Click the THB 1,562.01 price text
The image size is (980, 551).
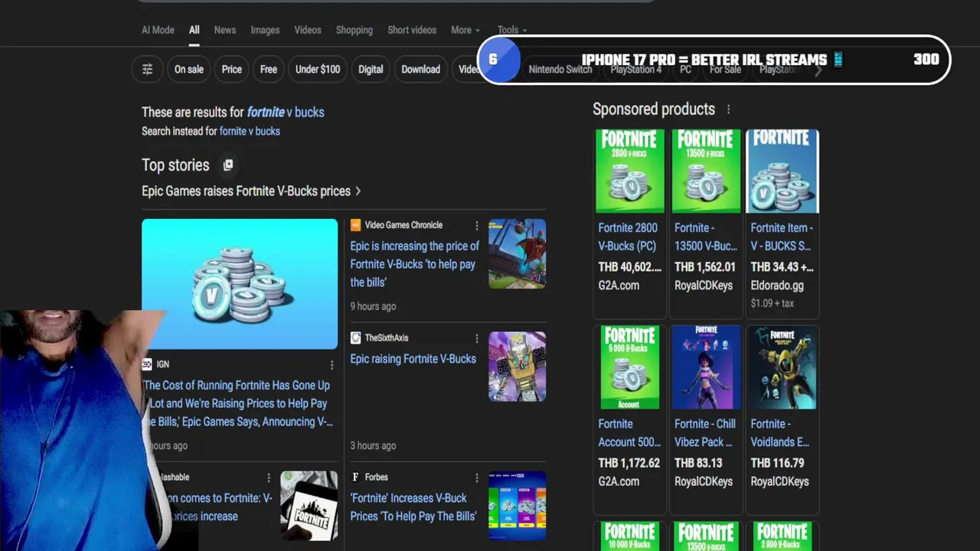[x=705, y=267]
